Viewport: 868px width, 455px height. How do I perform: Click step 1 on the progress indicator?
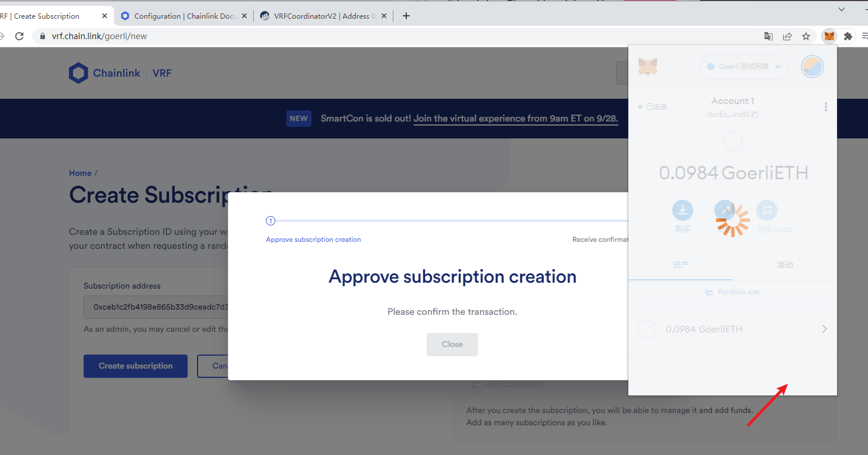pyautogui.click(x=270, y=221)
